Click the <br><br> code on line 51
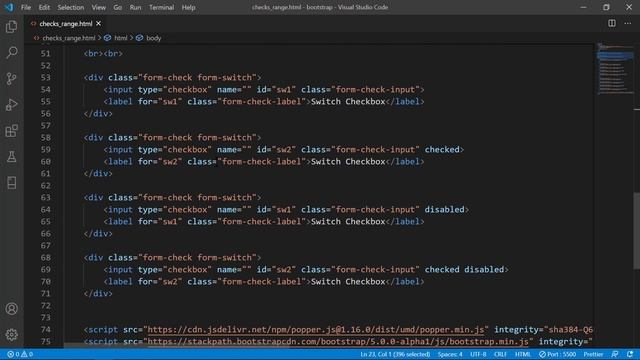 pyautogui.click(x=103, y=53)
